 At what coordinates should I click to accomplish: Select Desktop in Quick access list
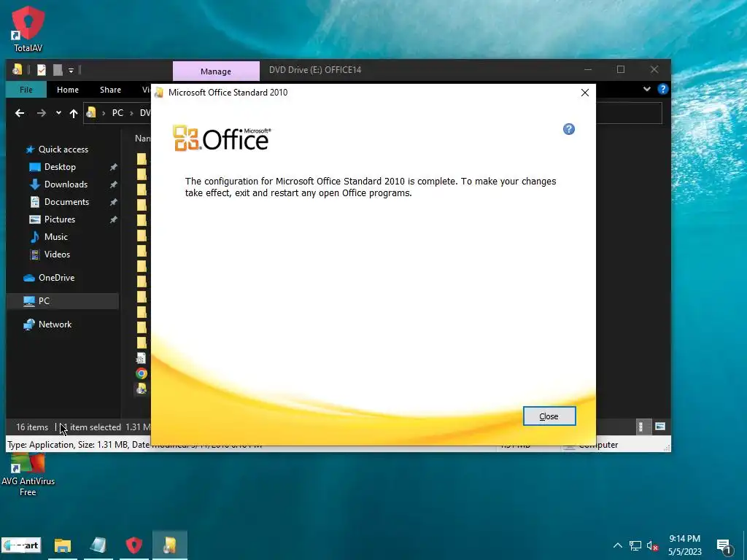click(60, 167)
